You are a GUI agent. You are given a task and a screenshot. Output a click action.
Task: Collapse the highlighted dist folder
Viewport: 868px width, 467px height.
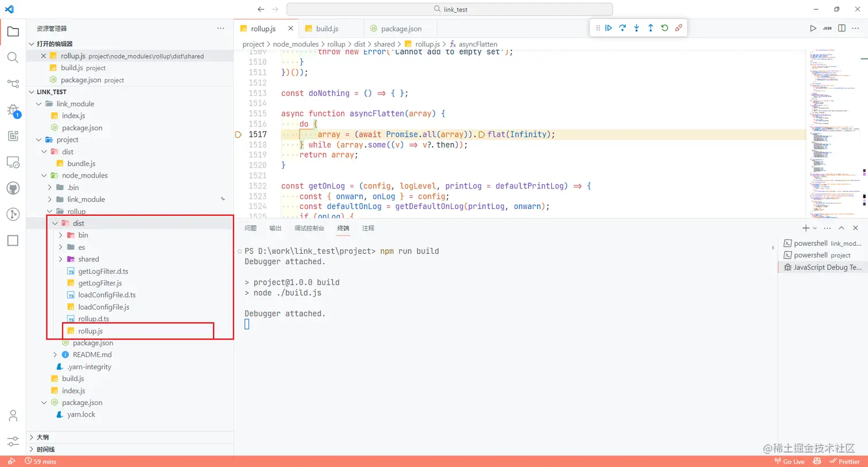coord(55,223)
